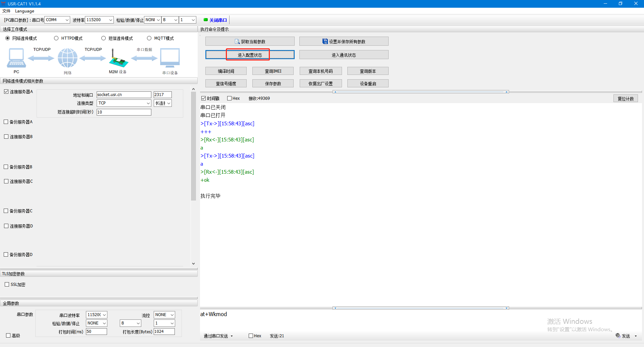This screenshot has height=347, width=644.
Task: Open the Language menu
Action: [x=24, y=11]
